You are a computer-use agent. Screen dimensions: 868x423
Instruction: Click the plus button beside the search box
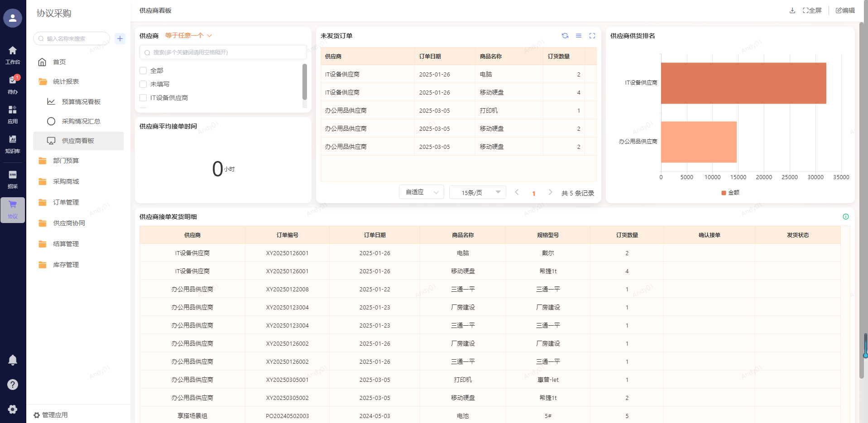[x=120, y=38]
